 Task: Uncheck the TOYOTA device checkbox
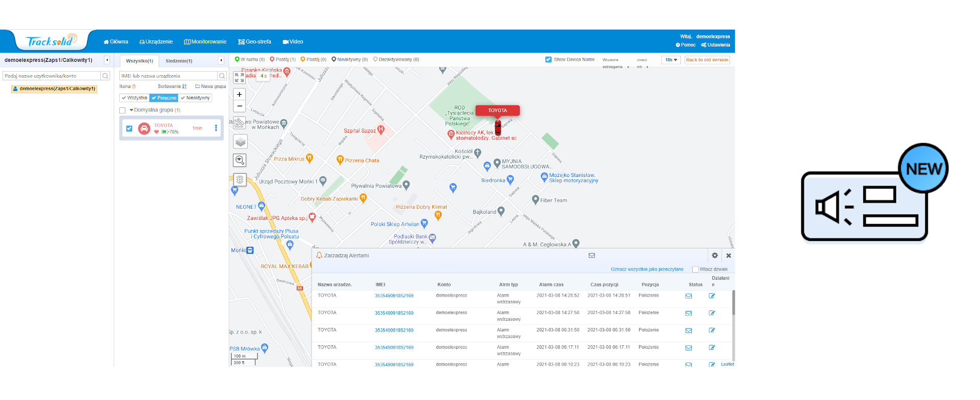[x=129, y=128]
